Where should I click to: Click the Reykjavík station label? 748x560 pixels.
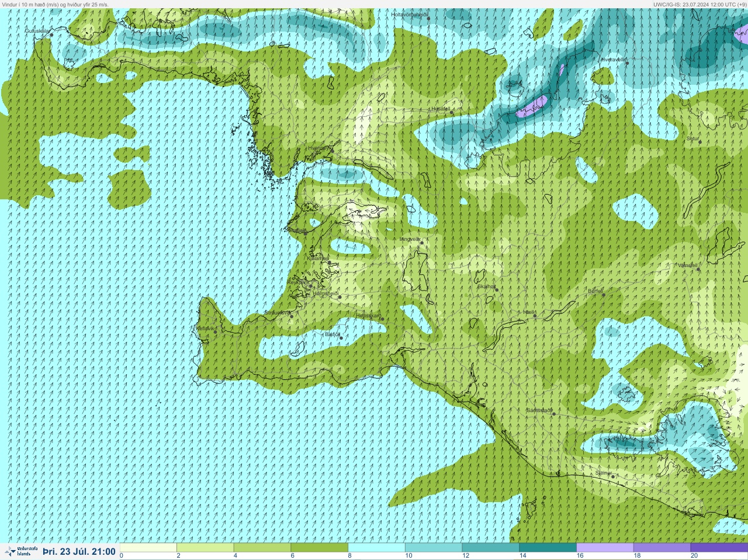pyautogui.click(x=299, y=282)
